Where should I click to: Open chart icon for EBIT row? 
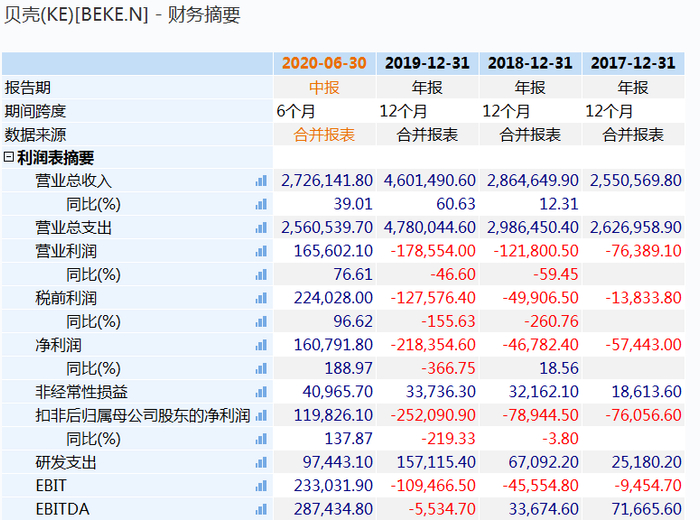261,486
